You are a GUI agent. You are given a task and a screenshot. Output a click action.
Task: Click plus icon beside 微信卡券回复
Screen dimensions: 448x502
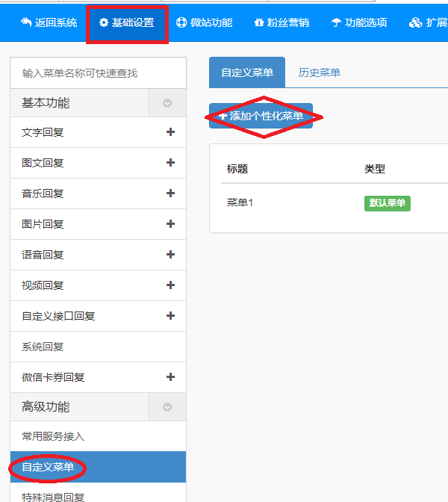[170, 377]
